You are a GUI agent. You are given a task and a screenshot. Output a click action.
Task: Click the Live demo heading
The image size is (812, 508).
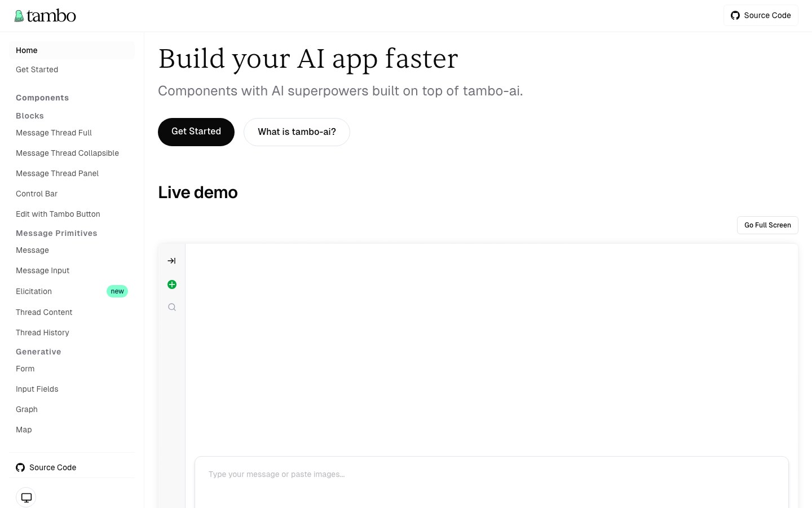(198, 192)
